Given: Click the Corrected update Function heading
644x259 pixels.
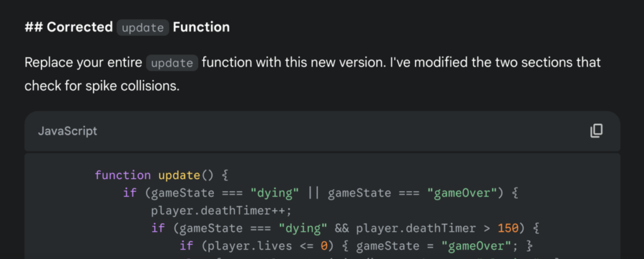Looking at the screenshot, I should (x=127, y=28).
